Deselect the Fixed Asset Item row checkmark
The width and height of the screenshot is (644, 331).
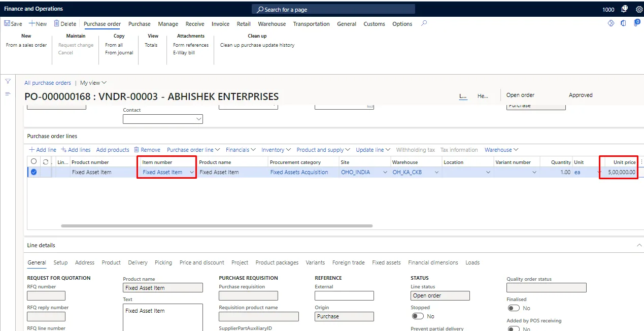click(34, 172)
